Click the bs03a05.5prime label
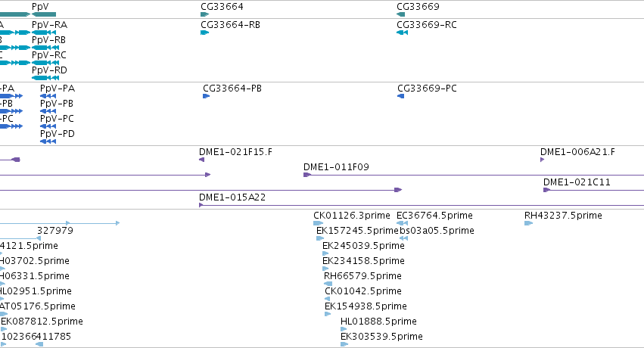The width and height of the screenshot is (644, 348). click(437, 231)
